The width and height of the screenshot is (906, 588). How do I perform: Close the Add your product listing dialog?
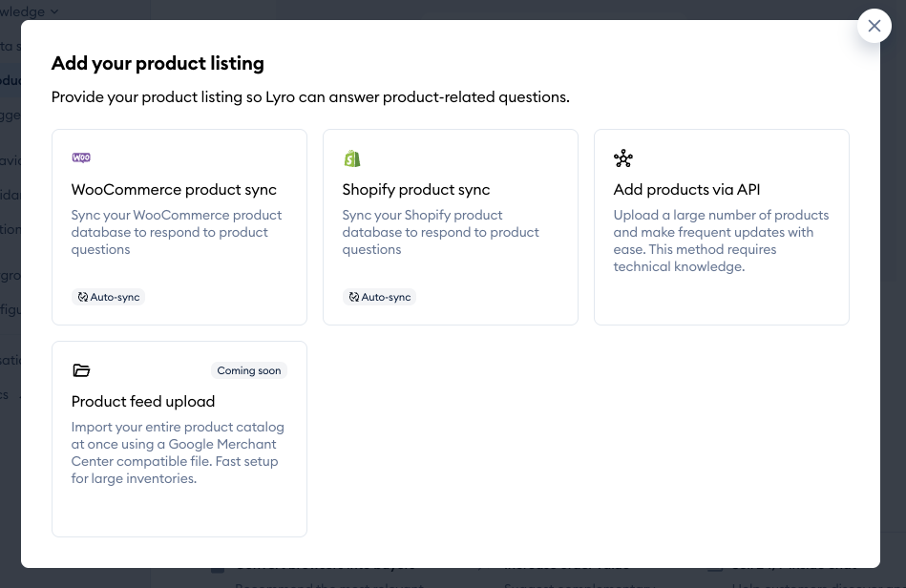tap(874, 26)
